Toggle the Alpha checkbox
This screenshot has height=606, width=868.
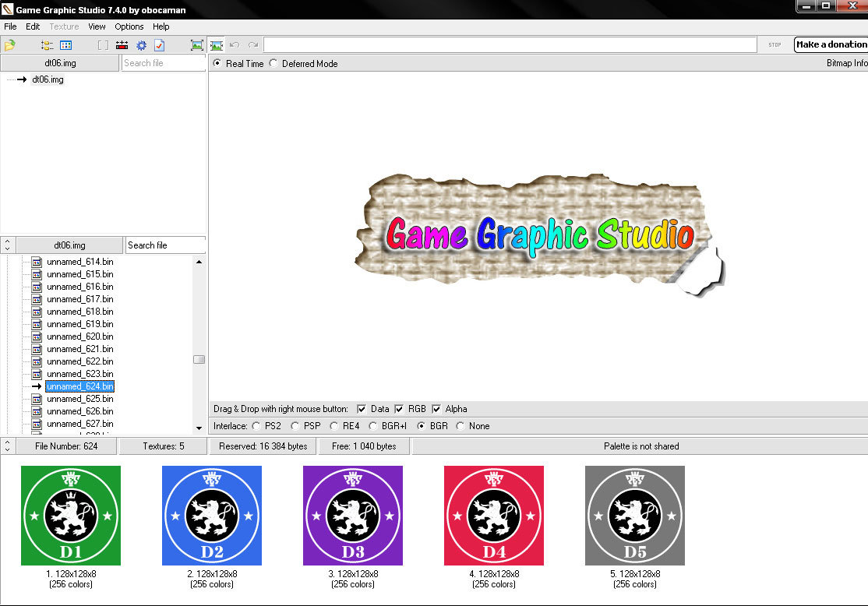coord(436,409)
